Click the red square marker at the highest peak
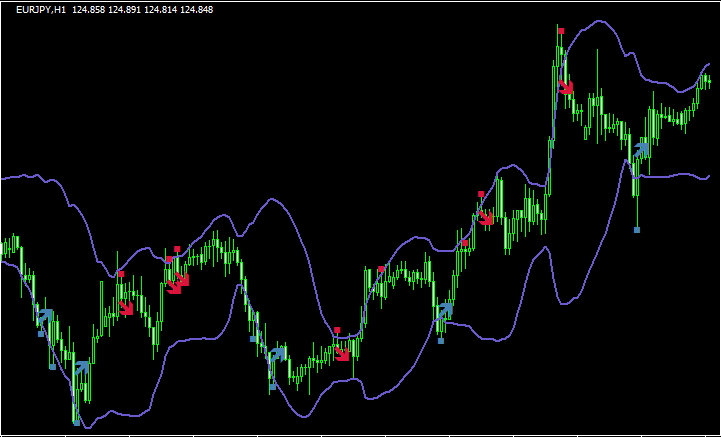Screen dimensions: 721x437 click(x=561, y=32)
